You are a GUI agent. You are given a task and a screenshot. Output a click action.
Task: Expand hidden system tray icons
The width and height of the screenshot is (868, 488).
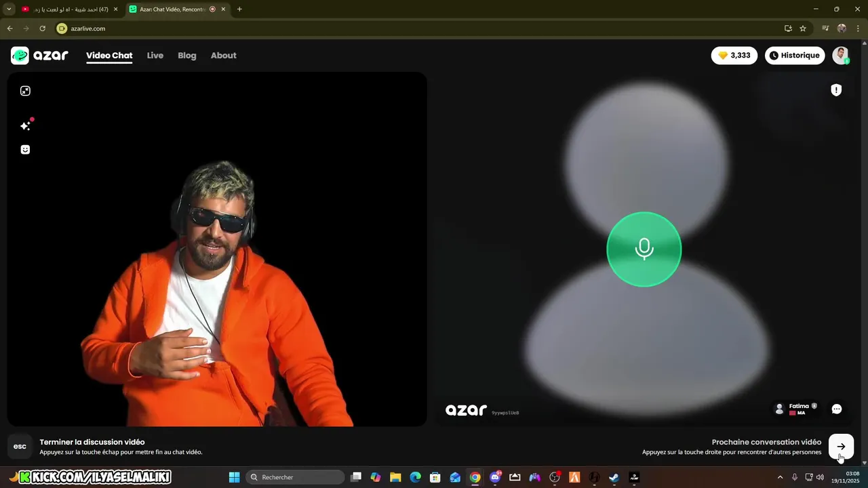780,477
